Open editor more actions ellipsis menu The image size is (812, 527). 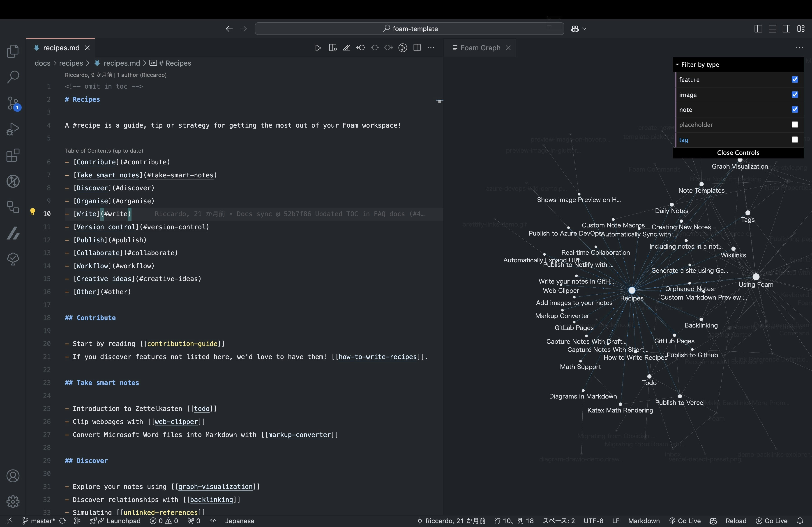pyautogui.click(x=431, y=48)
